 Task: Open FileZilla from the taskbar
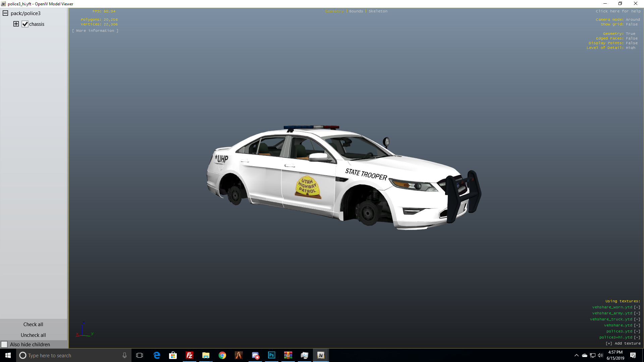(190, 355)
